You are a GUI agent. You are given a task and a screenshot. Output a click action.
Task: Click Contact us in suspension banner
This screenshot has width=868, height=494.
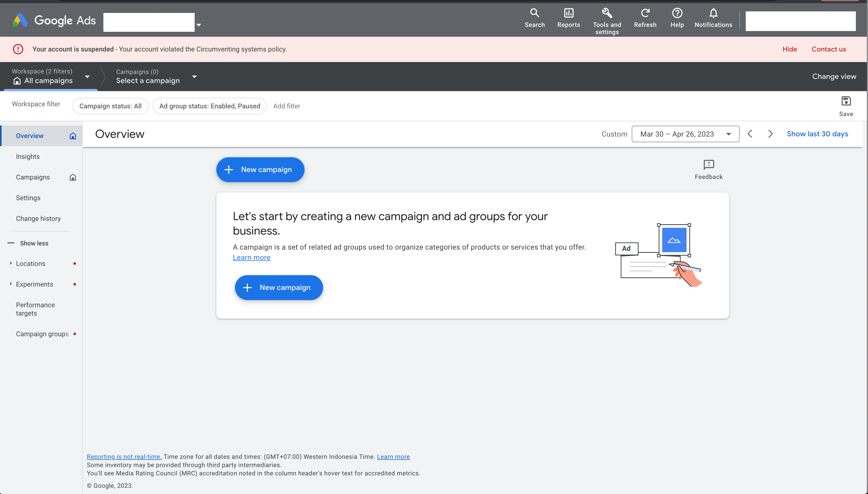pos(828,49)
